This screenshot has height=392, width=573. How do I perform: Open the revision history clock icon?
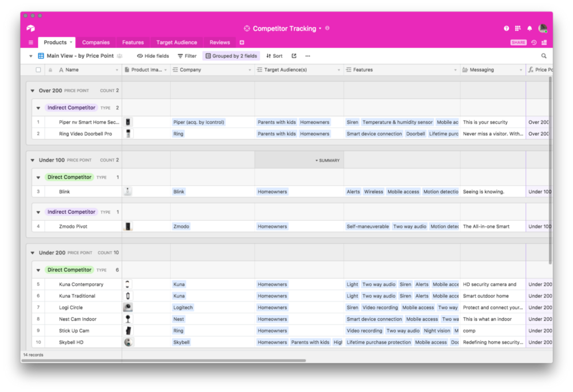[534, 42]
